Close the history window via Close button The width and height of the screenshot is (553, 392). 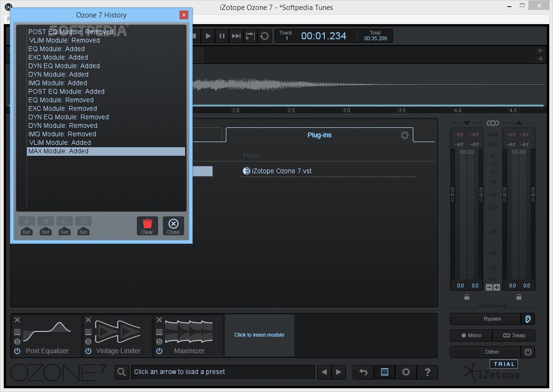coord(173,226)
